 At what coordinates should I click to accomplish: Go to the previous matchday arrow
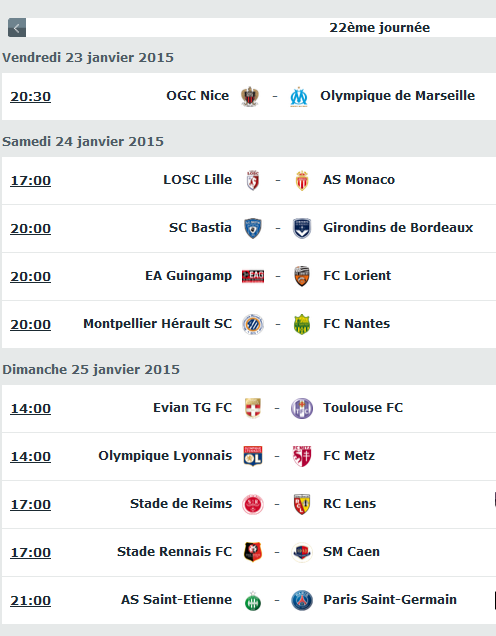[17, 28]
